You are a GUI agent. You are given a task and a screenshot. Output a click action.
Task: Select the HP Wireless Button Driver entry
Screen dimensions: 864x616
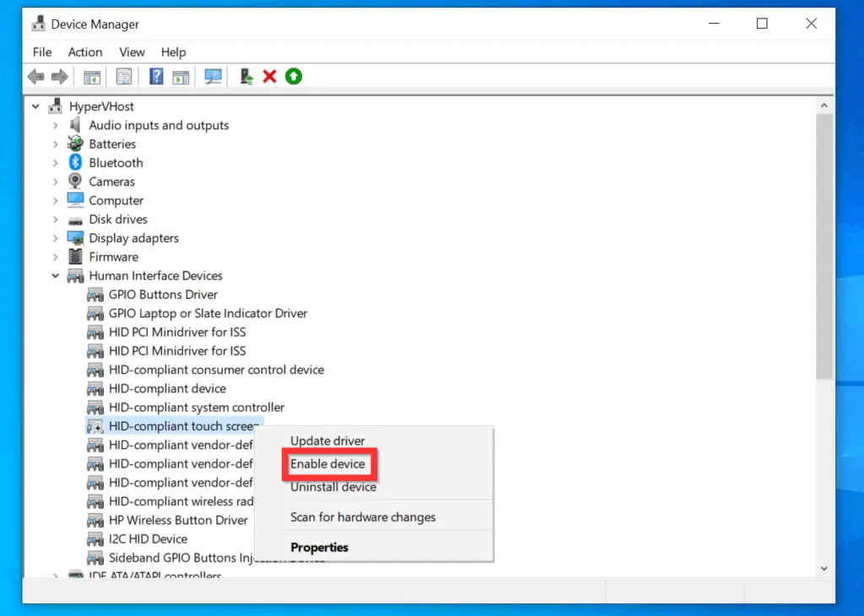click(x=178, y=520)
